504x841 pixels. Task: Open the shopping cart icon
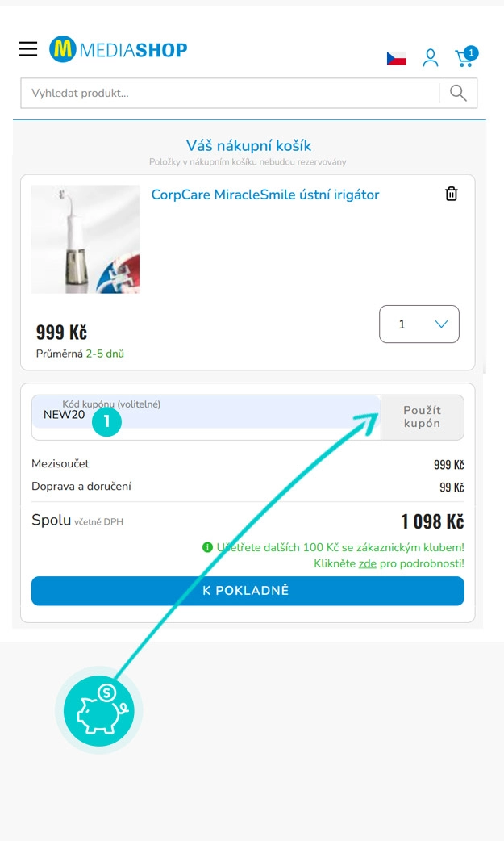tap(464, 58)
